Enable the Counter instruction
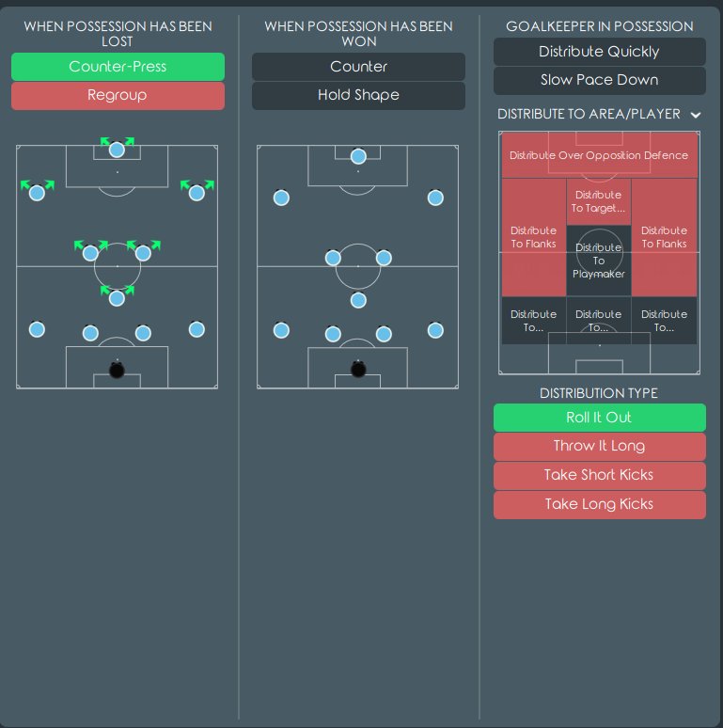Image resolution: width=723 pixels, height=728 pixels. [x=358, y=67]
